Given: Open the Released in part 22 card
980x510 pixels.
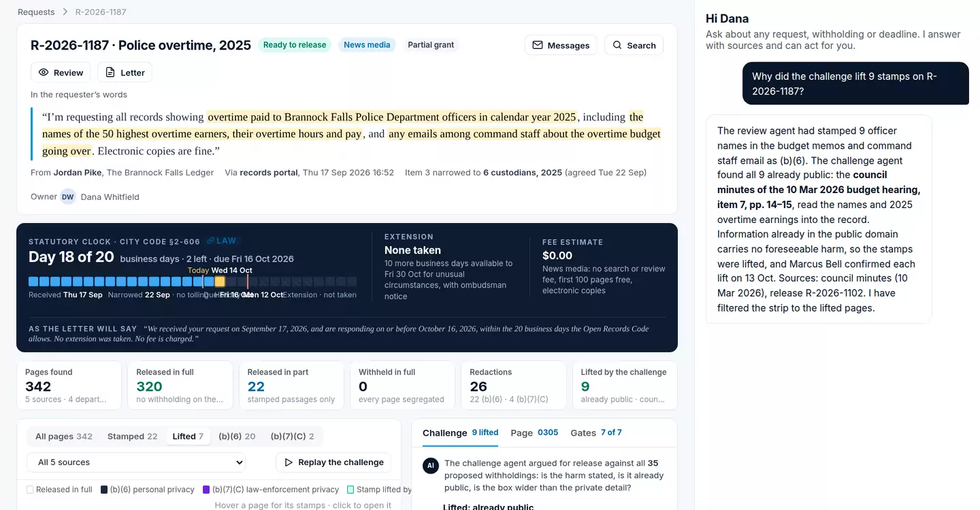Looking at the screenshot, I should (x=291, y=386).
